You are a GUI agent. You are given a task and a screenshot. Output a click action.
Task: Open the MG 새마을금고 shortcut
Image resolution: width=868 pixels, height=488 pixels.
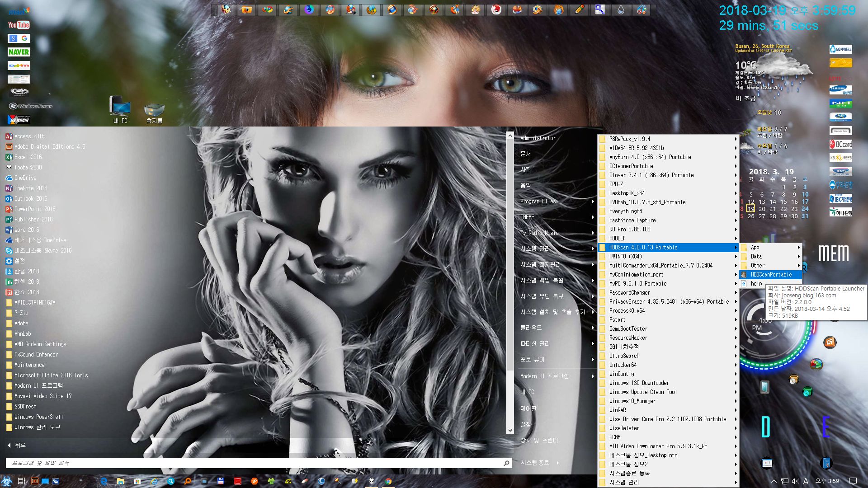coord(840,49)
